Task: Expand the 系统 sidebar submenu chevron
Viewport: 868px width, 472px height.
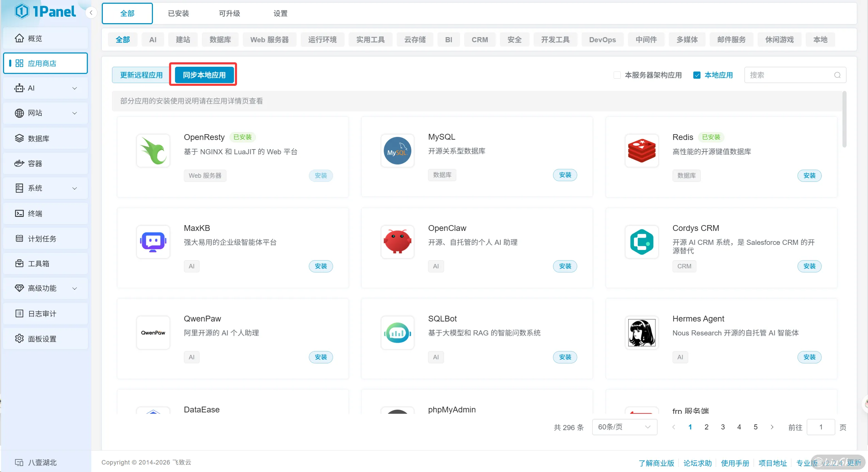Action: point(75,188)
